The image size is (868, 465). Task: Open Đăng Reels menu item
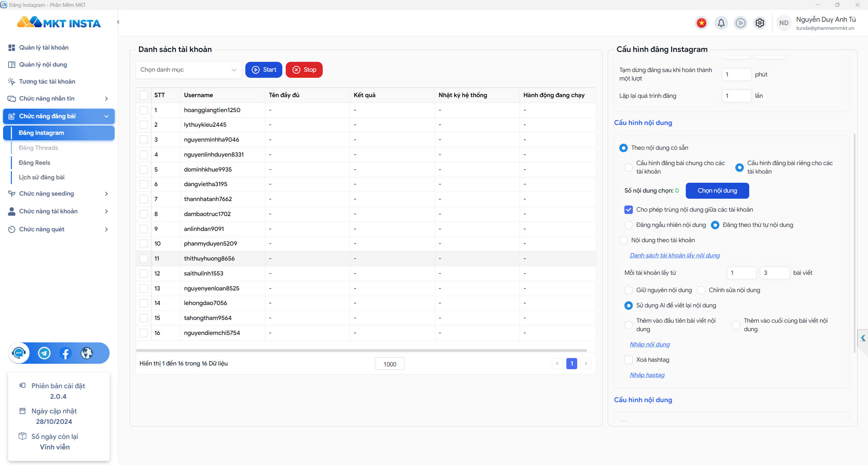click(34, 163)
